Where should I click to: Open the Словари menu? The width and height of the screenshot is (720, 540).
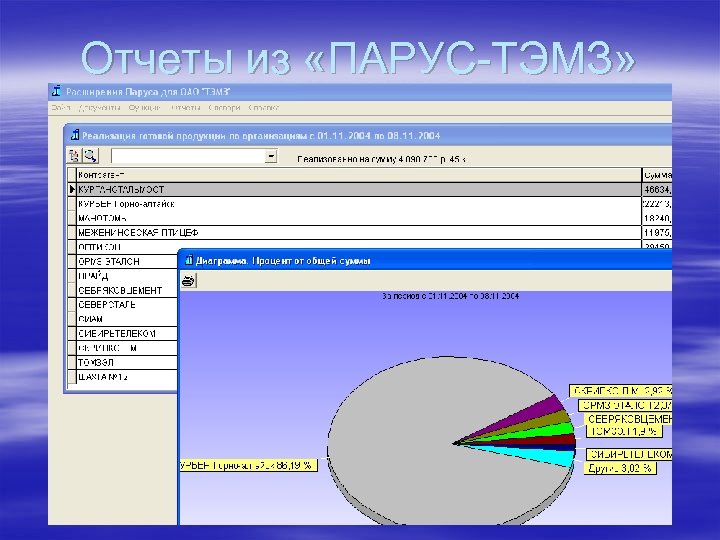click(x=224, y=107)
